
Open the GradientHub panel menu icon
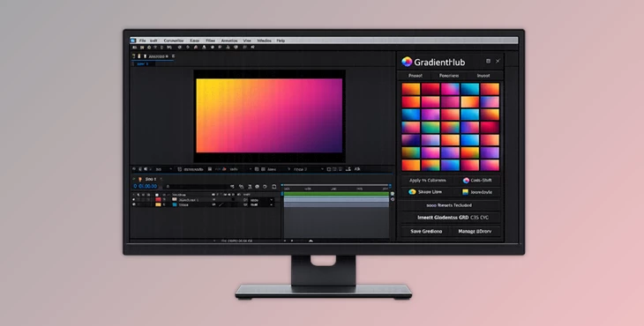click(x=488, y=61)
